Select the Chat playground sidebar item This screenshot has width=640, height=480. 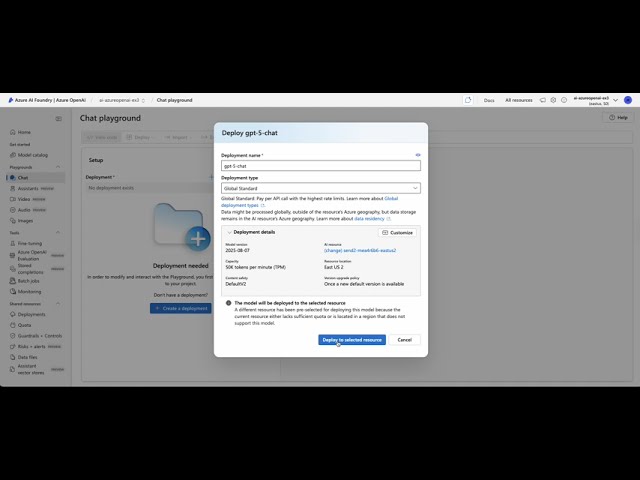coord(35,178)
